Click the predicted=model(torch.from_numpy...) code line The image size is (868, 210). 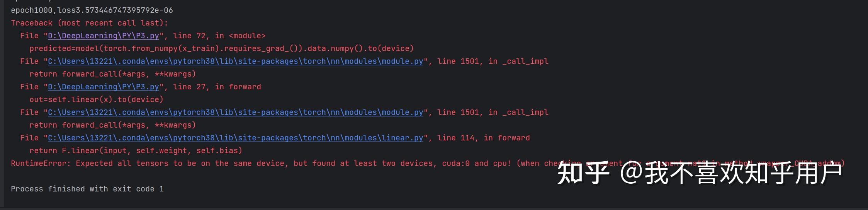pyautogui.click(x=221, y=49)
